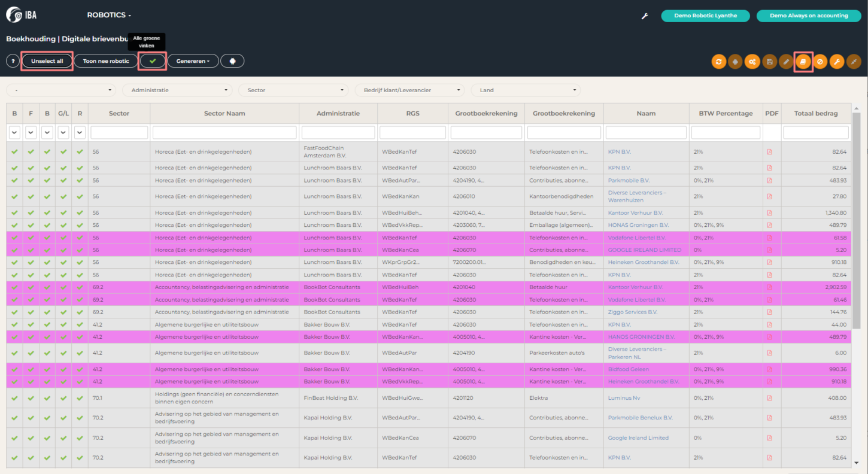Open the PDF icon in first KPN row
This screenshot has width=868, height=474.
tap(769, 152)
